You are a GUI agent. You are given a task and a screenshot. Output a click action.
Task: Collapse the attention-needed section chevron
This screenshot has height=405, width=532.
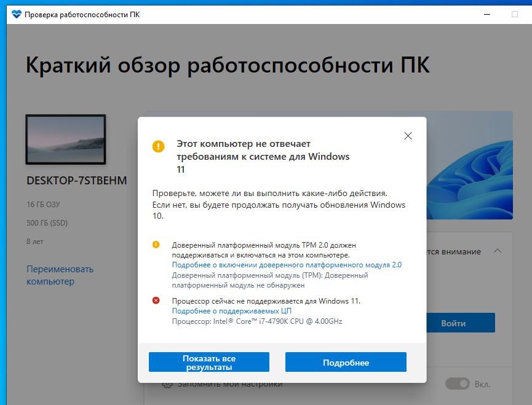tap(498, 251)
